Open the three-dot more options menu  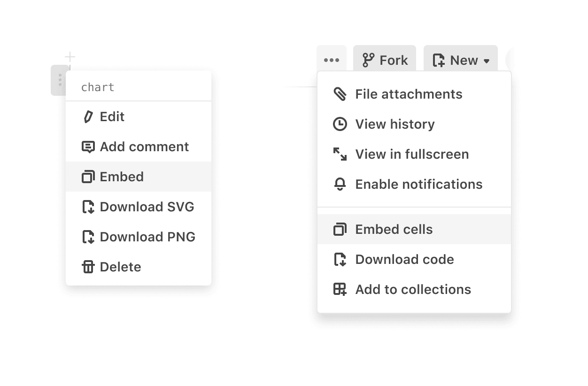pyautogui.click(x=332, y=60)
